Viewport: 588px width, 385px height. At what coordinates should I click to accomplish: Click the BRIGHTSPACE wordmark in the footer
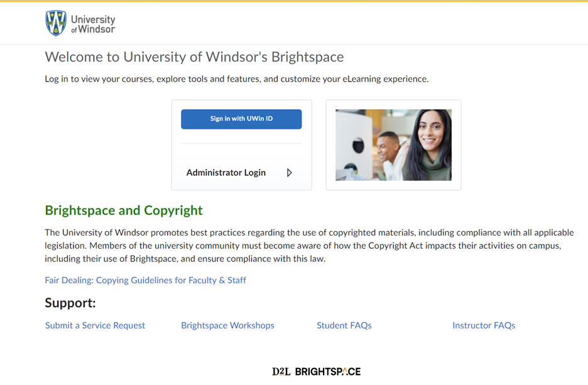click(x=327, y=372)
